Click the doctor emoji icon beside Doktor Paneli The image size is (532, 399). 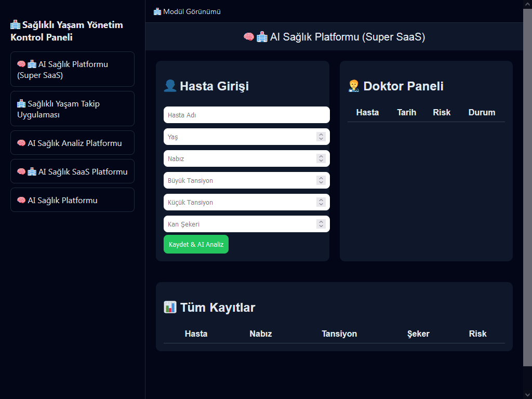tap(354, 86)
